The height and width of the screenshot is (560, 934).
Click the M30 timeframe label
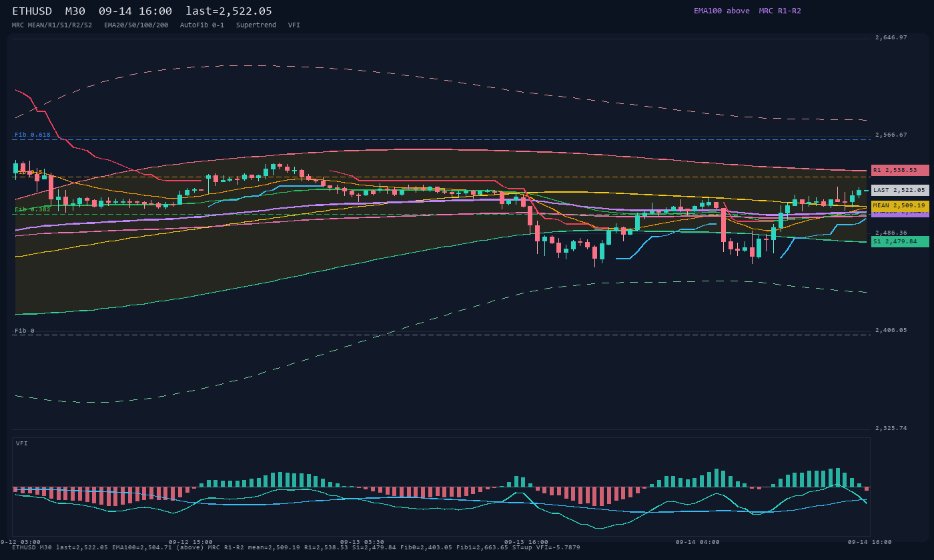click(x=75, y=11)
